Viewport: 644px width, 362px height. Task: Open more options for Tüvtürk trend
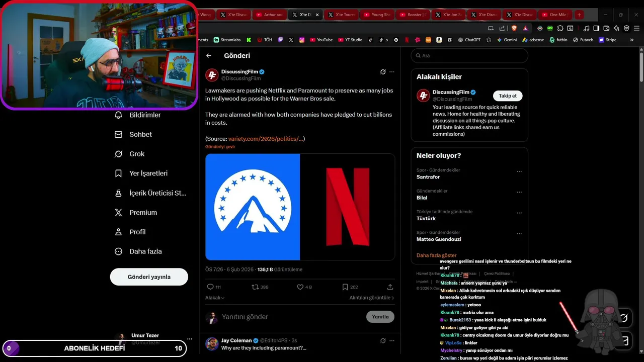(519, 213)
